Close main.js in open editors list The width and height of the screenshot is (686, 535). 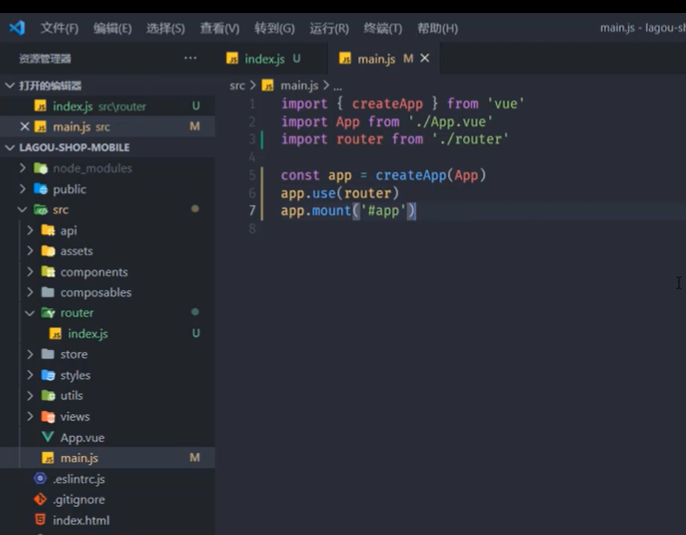[24, 126]
